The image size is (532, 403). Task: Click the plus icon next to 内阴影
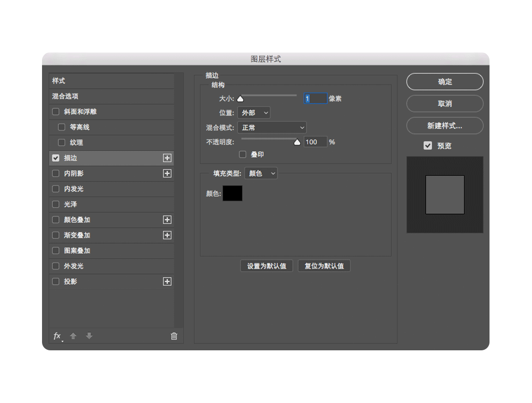coord(167,173)
